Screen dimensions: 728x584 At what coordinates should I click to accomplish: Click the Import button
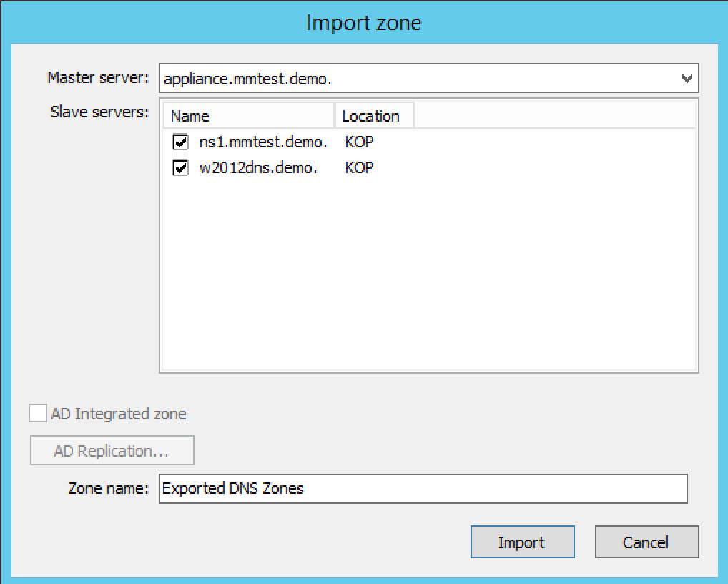point(522,542)
